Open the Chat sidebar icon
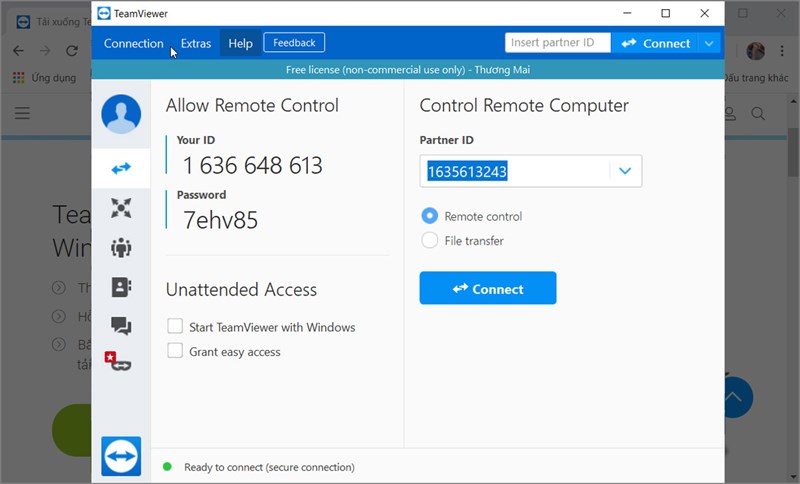 coord(121,325)
